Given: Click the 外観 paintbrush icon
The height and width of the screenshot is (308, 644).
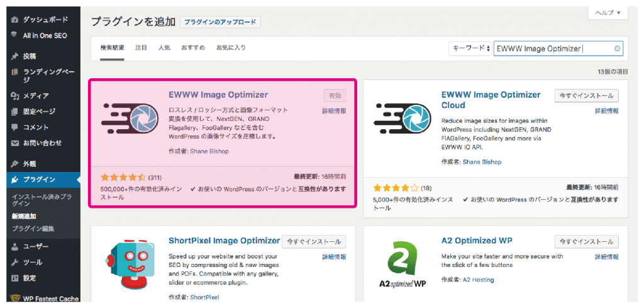Looking at the screenshot, I should tap(15, 164).
